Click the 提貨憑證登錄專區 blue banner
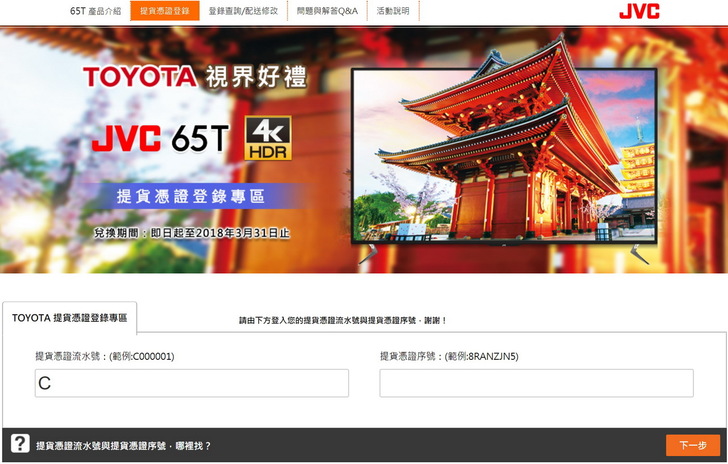Screen dimensions: 728x464 190,196
